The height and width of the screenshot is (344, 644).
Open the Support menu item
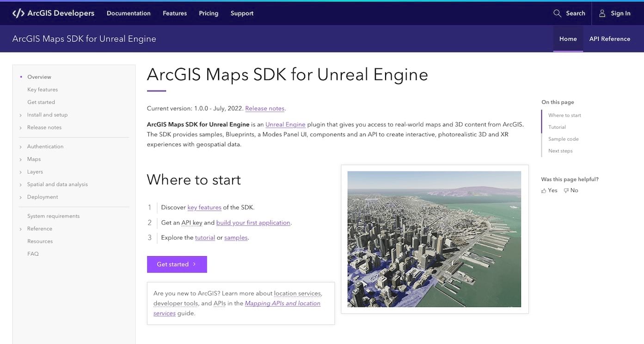242,13
